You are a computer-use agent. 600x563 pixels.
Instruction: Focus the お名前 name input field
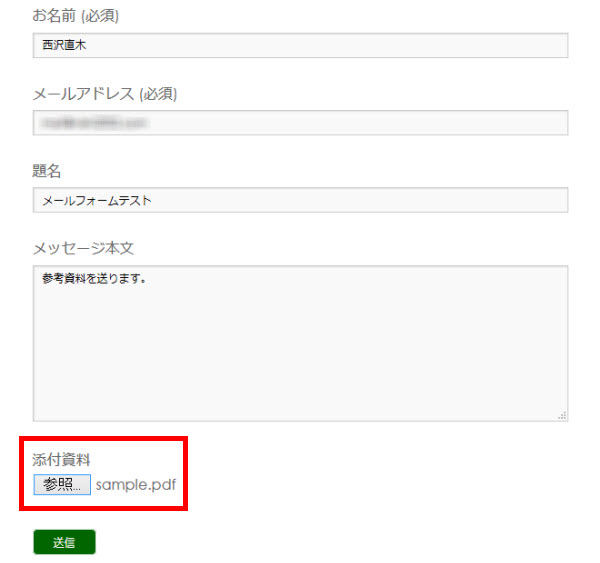pyautogui.click(x=300, y=46)
